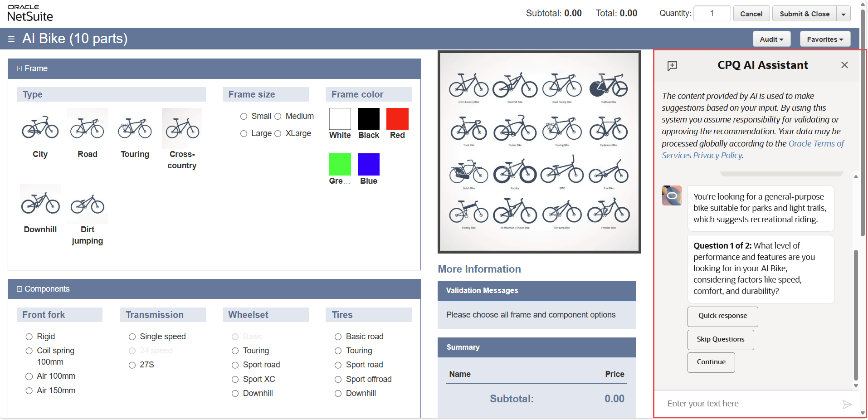Screen dimensions: 868x420
Task: Click the Name column header in Summary
Action: pos(460,374)
